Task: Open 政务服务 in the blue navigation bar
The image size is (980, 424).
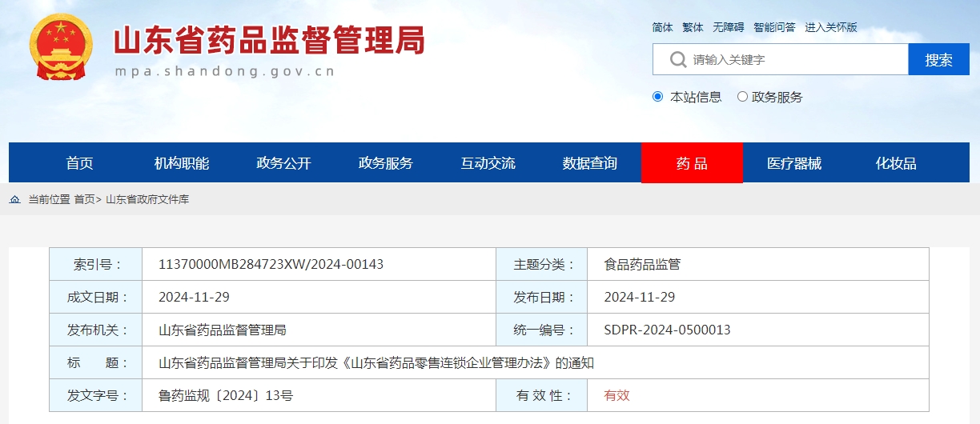Action: tap(386, 163)
